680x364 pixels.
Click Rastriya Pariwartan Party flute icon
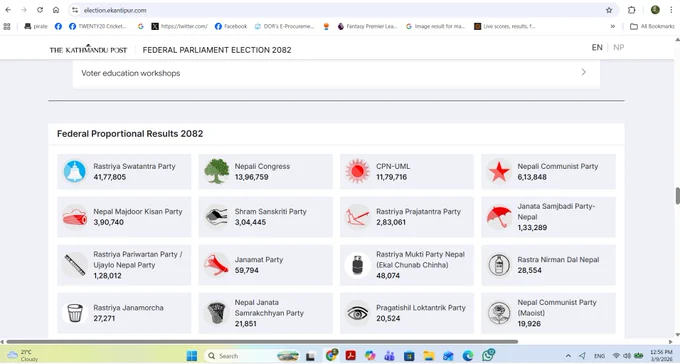click(x=75, y=265)
